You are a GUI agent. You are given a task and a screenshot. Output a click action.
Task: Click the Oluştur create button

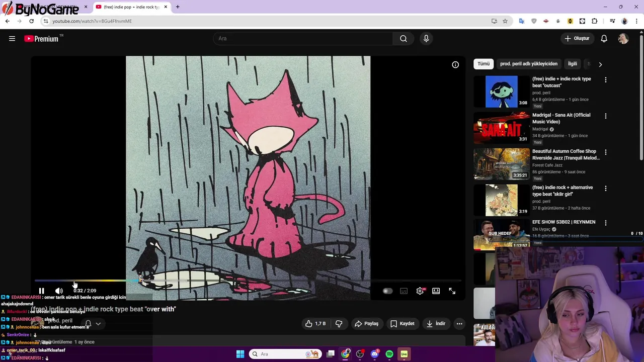tap(577, 39)
